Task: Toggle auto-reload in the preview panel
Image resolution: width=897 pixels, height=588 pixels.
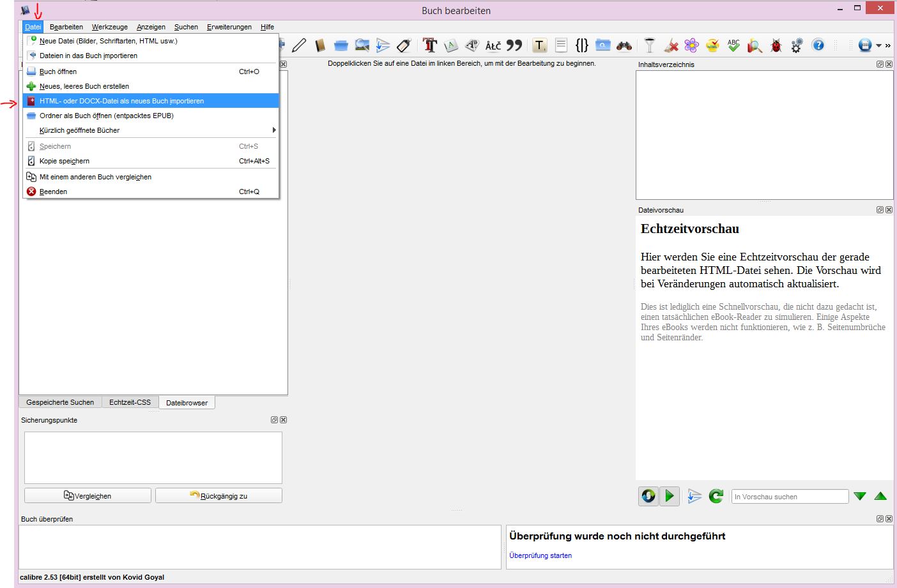Action: tap(648, 496)
